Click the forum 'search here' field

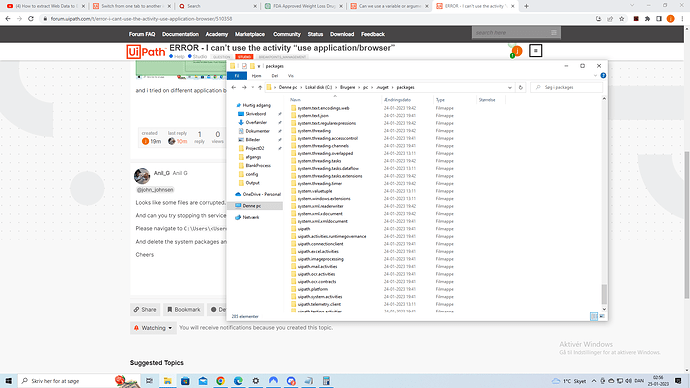coord(512,33)
